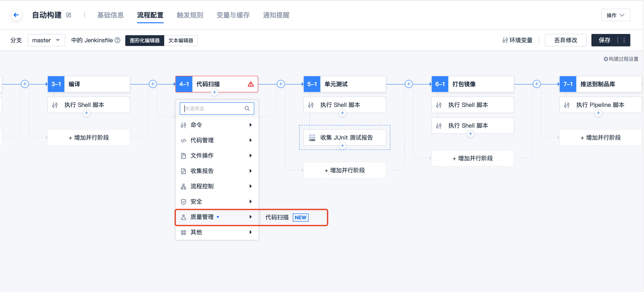
Task: Add step below 单元测试's 执行 Shell 脚本
Action: pos(343,113)
